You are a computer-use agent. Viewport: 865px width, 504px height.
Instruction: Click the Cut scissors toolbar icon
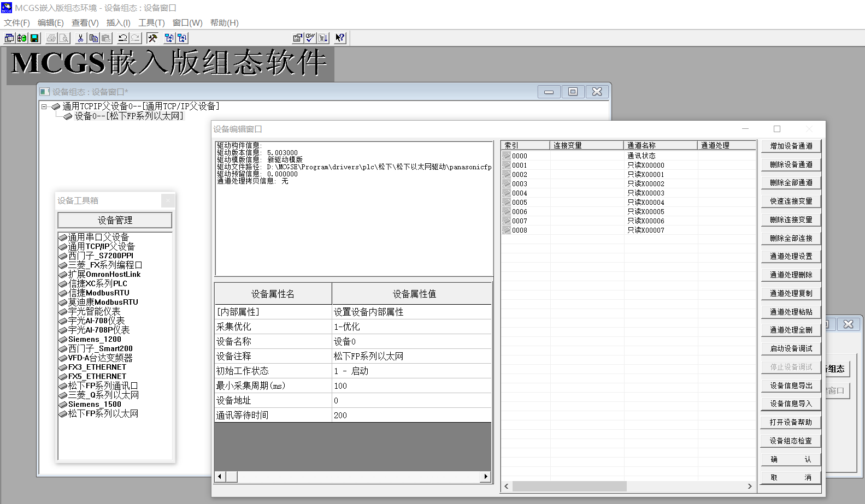pos(80,38)
